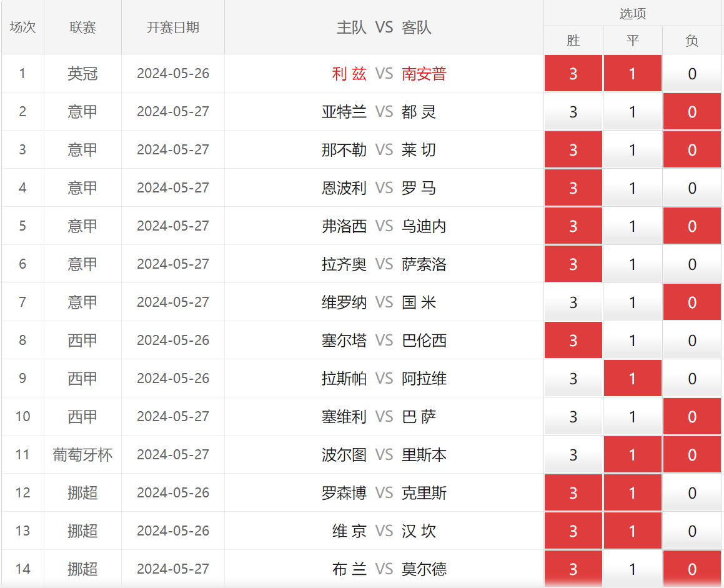Image resolution: width=724 pixels, height=588 pixels.
Task: Select draw (1) for 布兰 vs 莫尔德
Action: click(x=633, y=569)
